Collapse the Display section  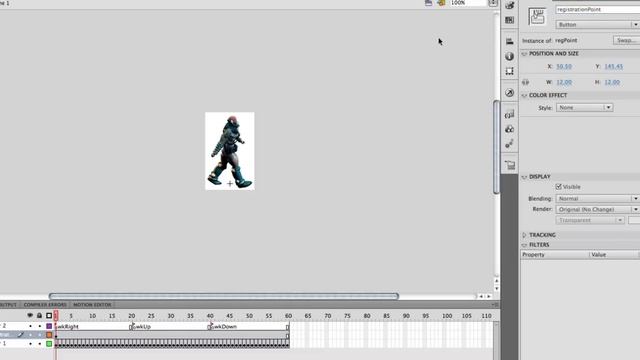(x=524, y=177)
